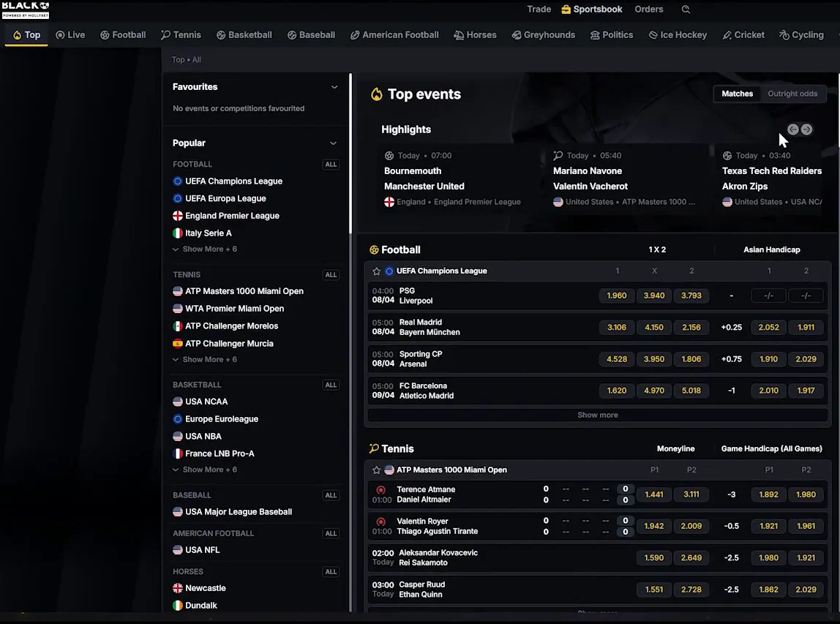Click ATP Challenger Murcia flag icon
The width and height of the screenshot is (840, 624).
pos(177,343)
